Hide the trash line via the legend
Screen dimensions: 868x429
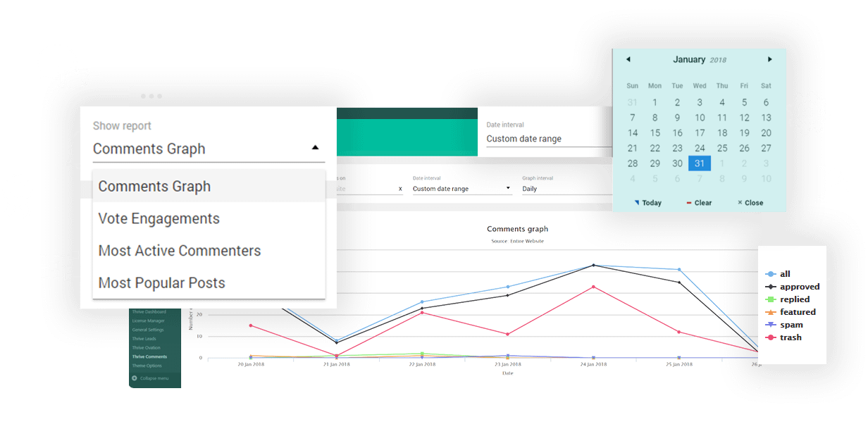pos(790,337)
